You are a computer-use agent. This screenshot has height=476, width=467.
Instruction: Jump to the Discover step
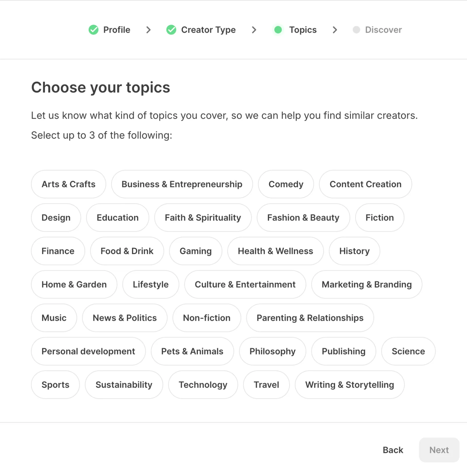pyautogui.click(x=383, y=30)
